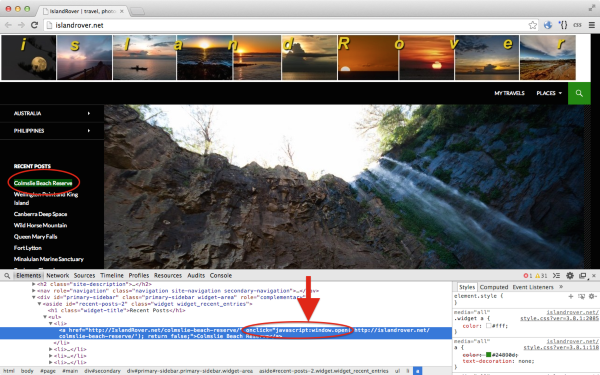Screen dimensions: 600x375
Task: Collapse the aside recent-posts-2 node
Action: (39, 304)
